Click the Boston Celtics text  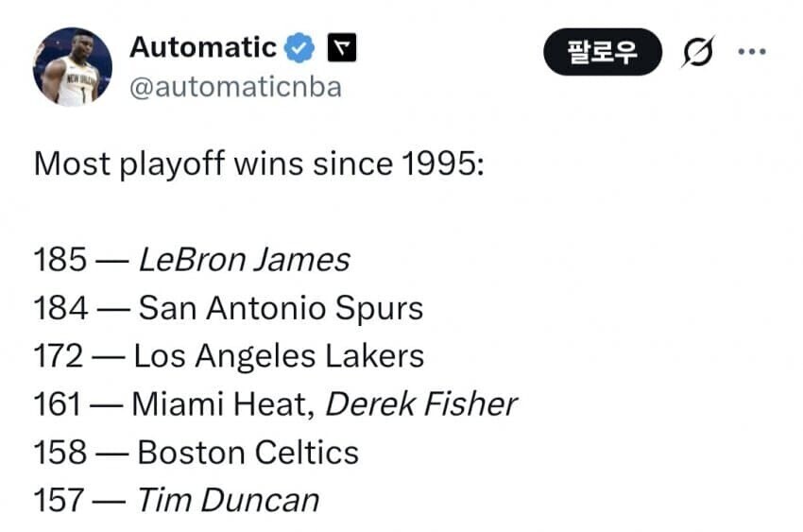[248, 453]
